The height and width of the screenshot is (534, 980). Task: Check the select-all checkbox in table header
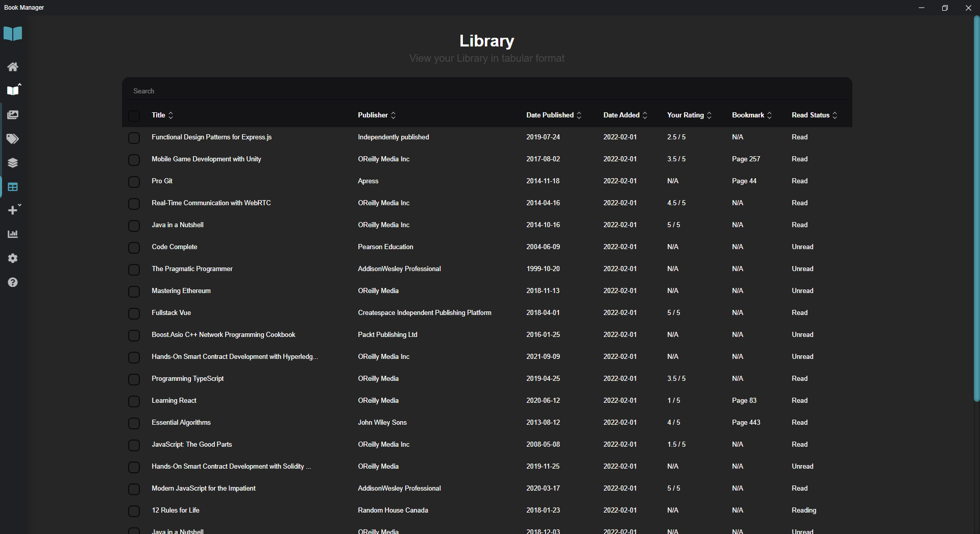(x=134, y=116)
